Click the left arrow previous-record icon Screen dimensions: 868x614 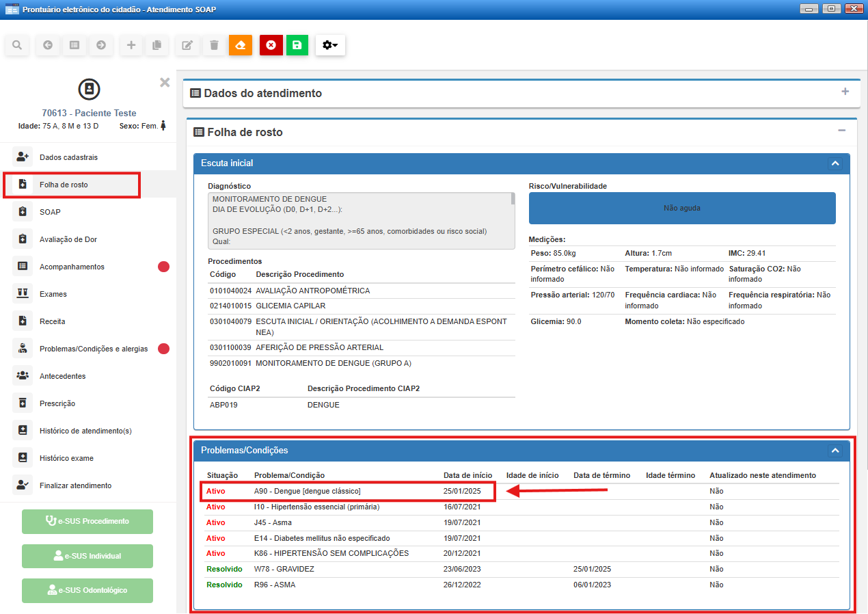[47, 45]
